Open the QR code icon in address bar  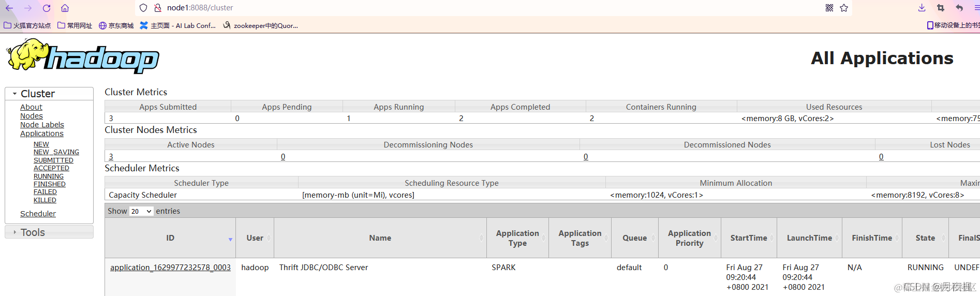(829, 8)
